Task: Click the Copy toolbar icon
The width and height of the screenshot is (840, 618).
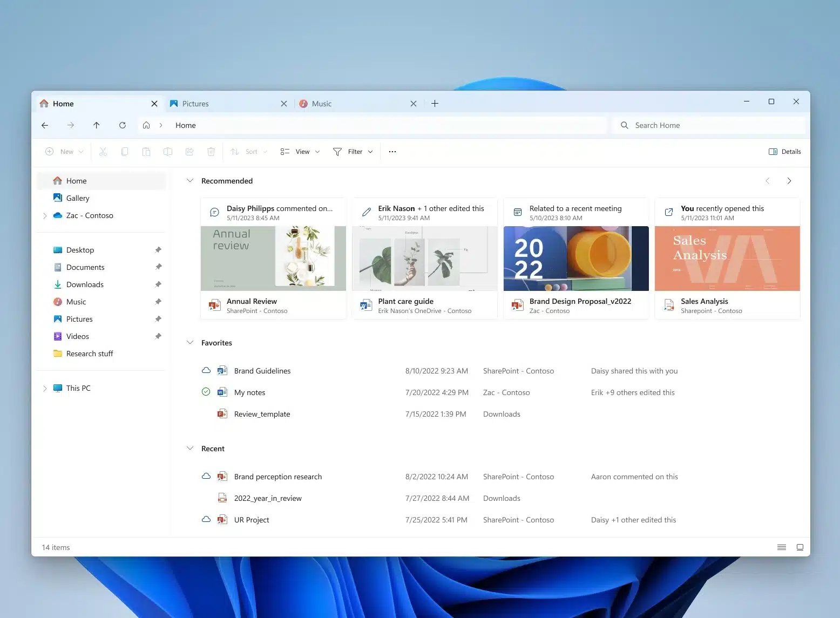Action: coord(125,152)
